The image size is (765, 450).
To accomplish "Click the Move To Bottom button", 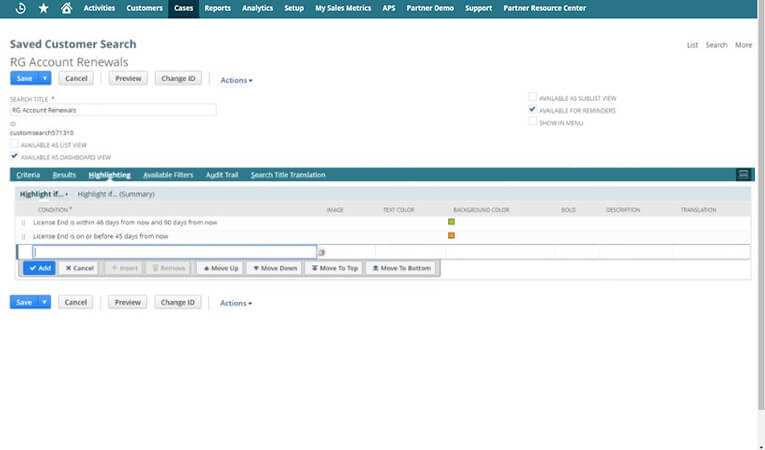I will coord(402,268).
